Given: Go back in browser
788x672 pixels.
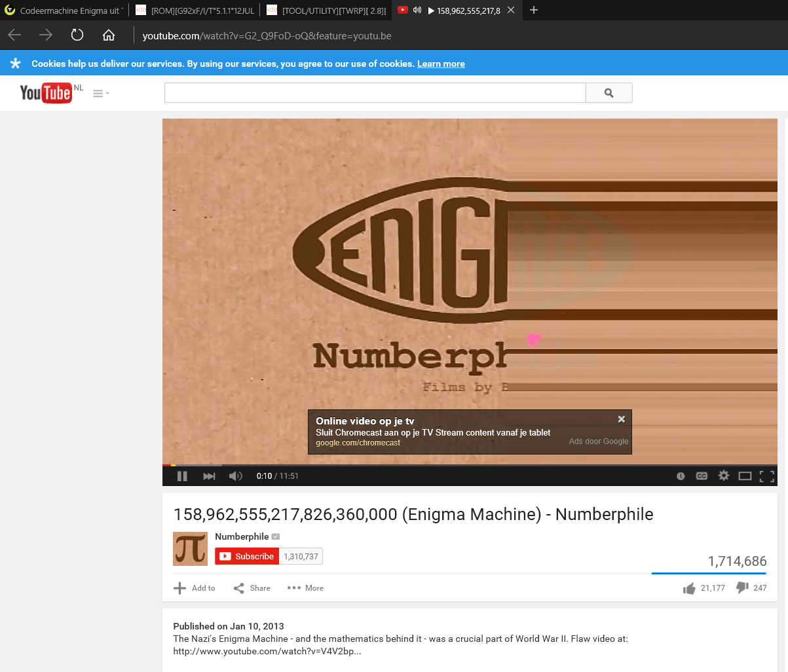Looking at the screenshot, I should (x=15, y=35).
